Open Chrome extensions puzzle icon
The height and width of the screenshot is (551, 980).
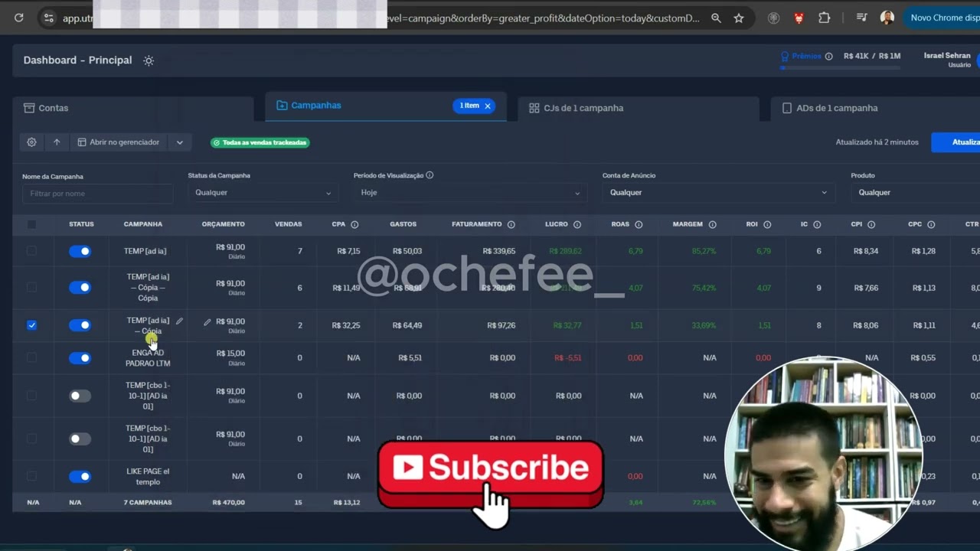pos(825,18)
